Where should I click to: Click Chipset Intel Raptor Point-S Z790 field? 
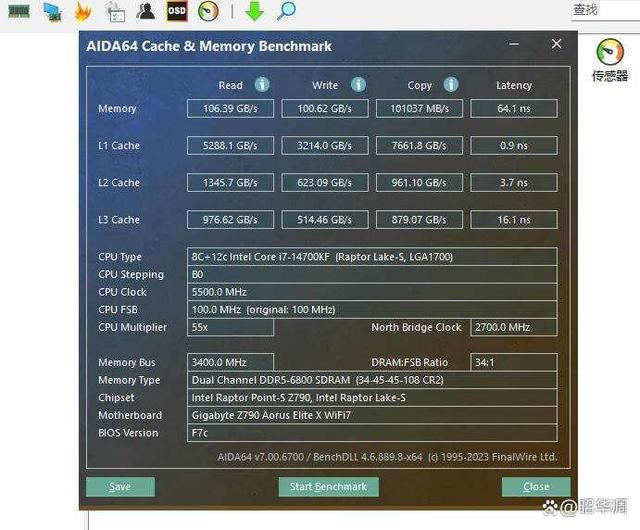point(372,398)
